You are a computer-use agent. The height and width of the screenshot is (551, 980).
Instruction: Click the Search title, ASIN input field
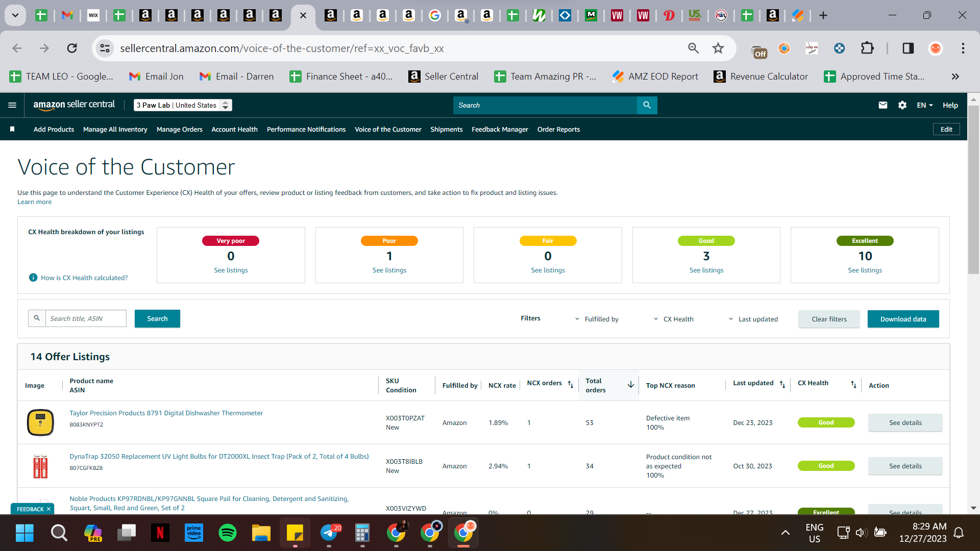pos(86,318)
